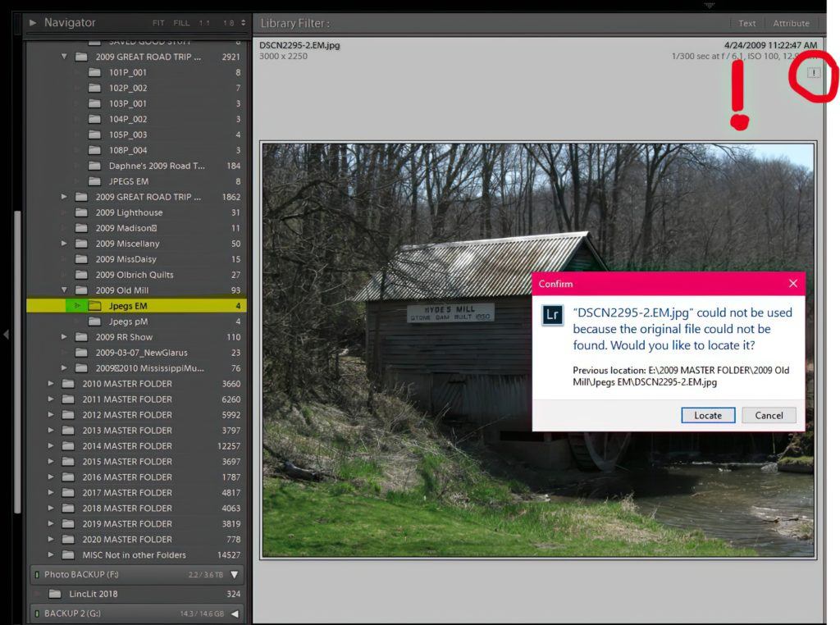
Task: Click the missing-file exclamation badge icon
Action: [813, 73]
